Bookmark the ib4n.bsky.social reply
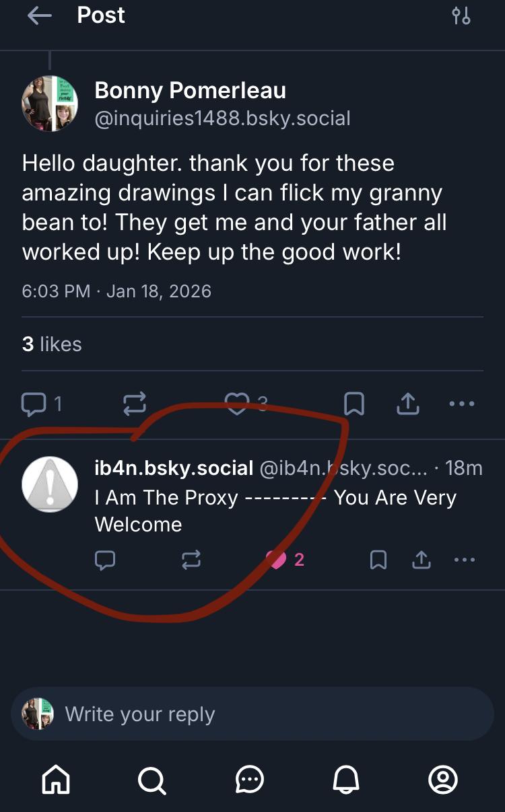The width and height of the screenshot is (505, 812). (378, 560)
